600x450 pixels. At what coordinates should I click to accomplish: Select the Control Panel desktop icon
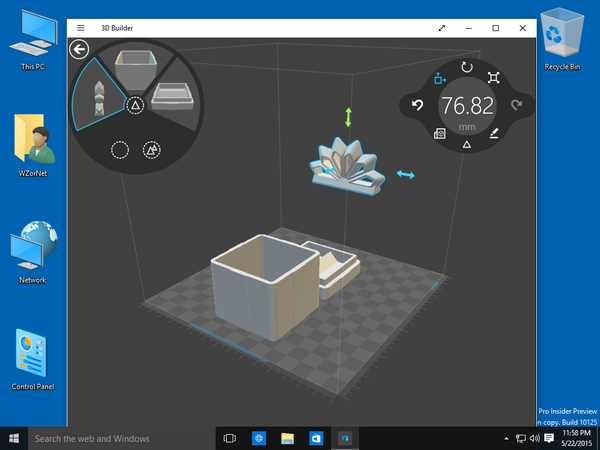click(33, 360)
